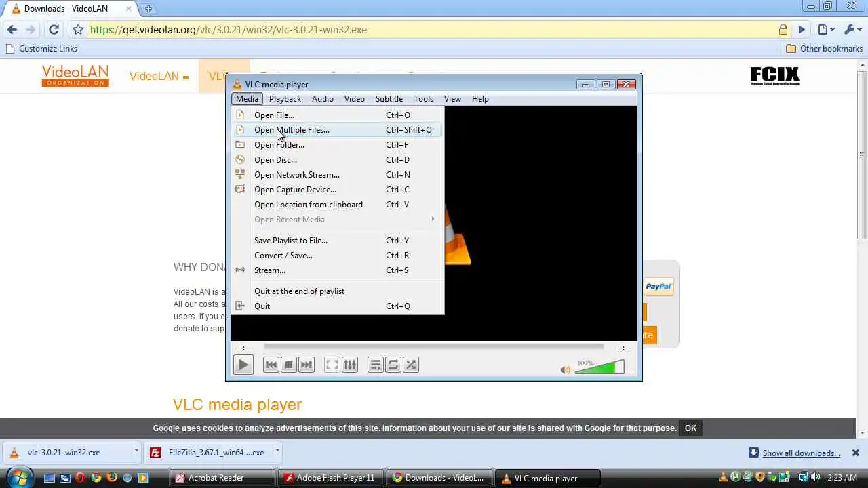Viewport: 868px width, 488px height.
Task: Click Next media button in VLC
Action: (307, 365)
